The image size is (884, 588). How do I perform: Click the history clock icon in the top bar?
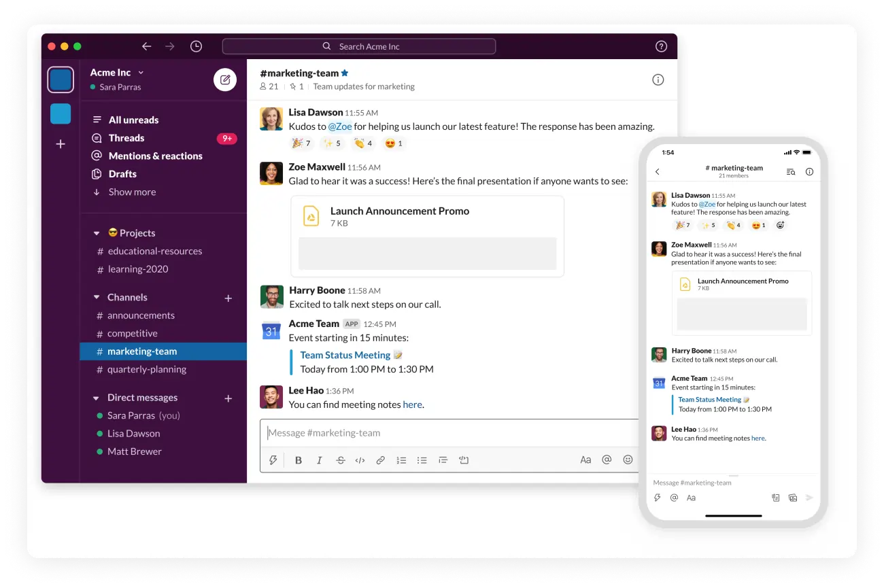[x=196, y=46]
